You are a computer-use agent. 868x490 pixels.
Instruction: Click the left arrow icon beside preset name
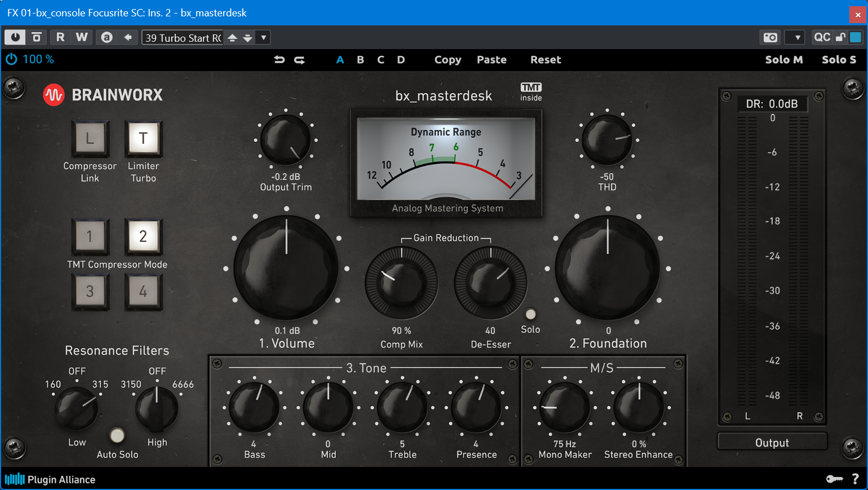128,37
